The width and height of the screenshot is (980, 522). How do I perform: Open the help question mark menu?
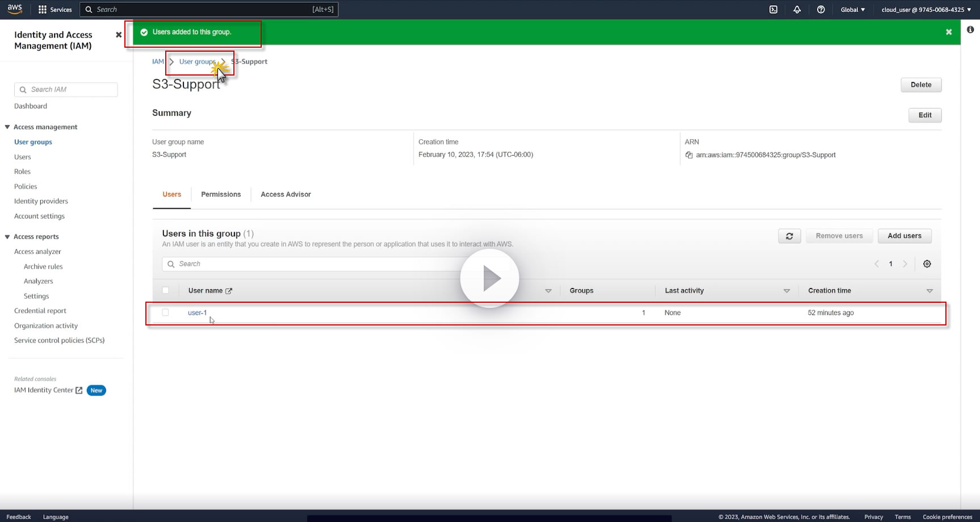point(821,10)
